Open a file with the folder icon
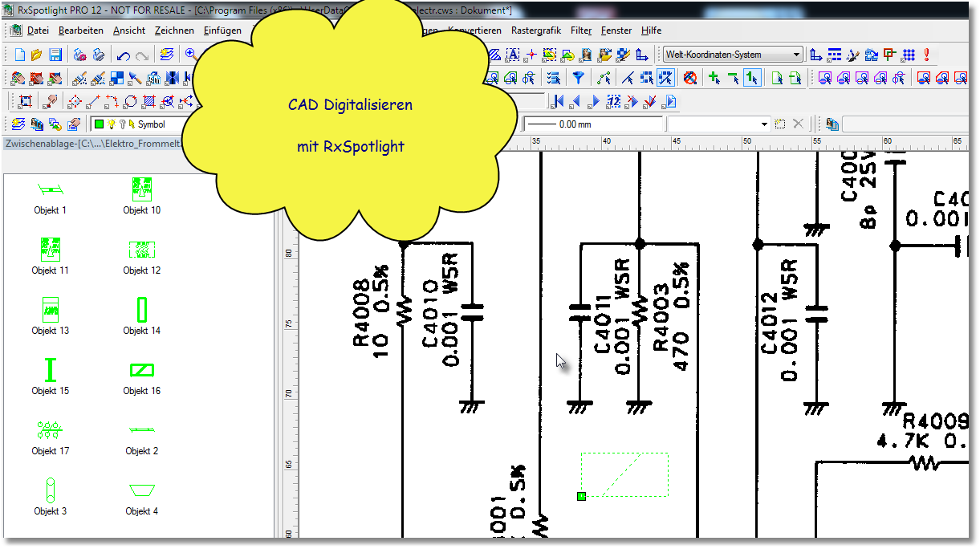 coord(36,55)
